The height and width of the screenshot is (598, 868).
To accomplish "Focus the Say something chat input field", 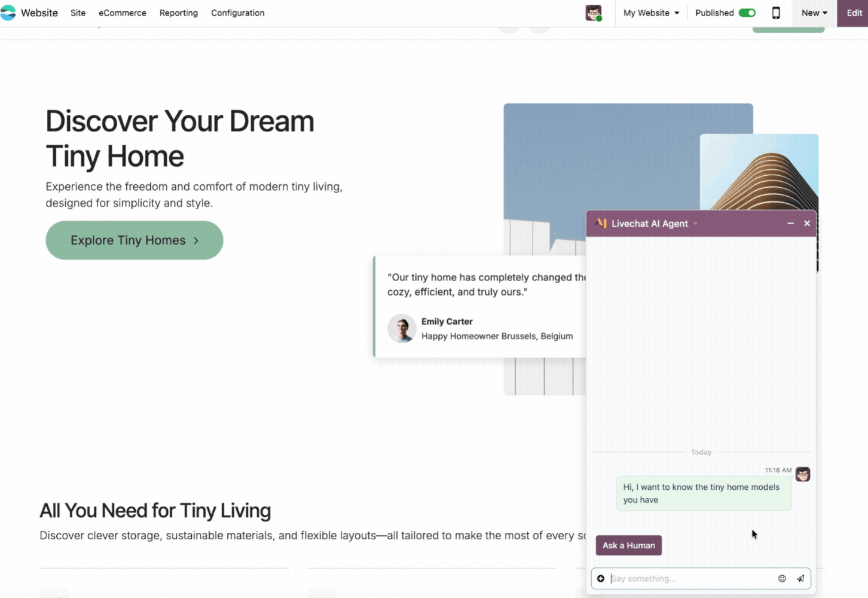I will (x=690, y=578).
